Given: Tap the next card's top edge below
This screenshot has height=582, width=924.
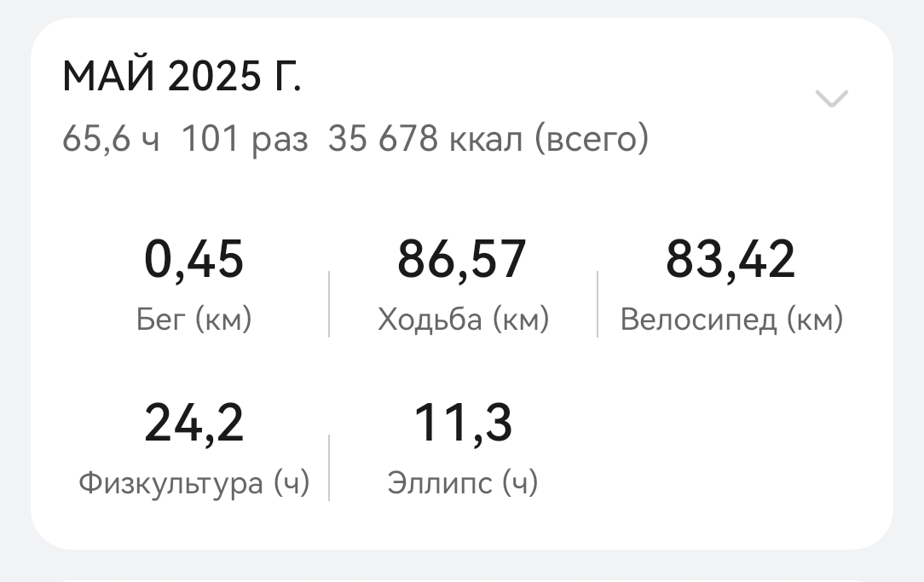Looking at the screenshot, I should [462, 580].
